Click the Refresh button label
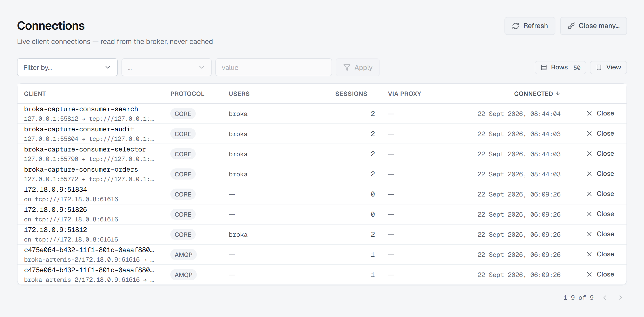This screenshot has width=644, height=317. click(x=536, y=26)
